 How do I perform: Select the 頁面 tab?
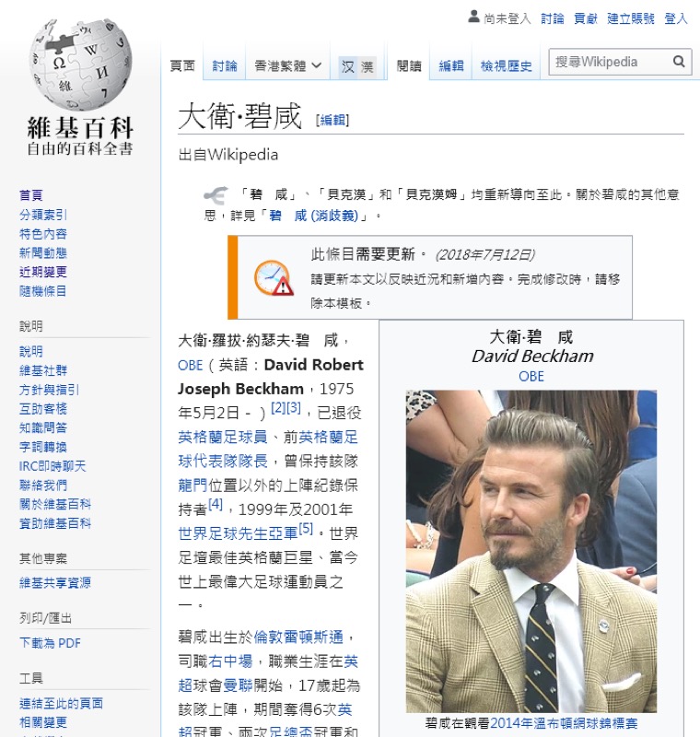pos(182,66)
